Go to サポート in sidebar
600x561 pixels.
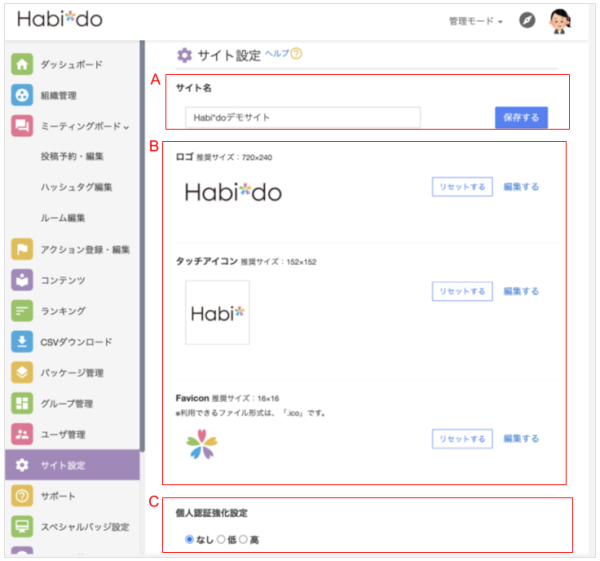click(58, 496)
